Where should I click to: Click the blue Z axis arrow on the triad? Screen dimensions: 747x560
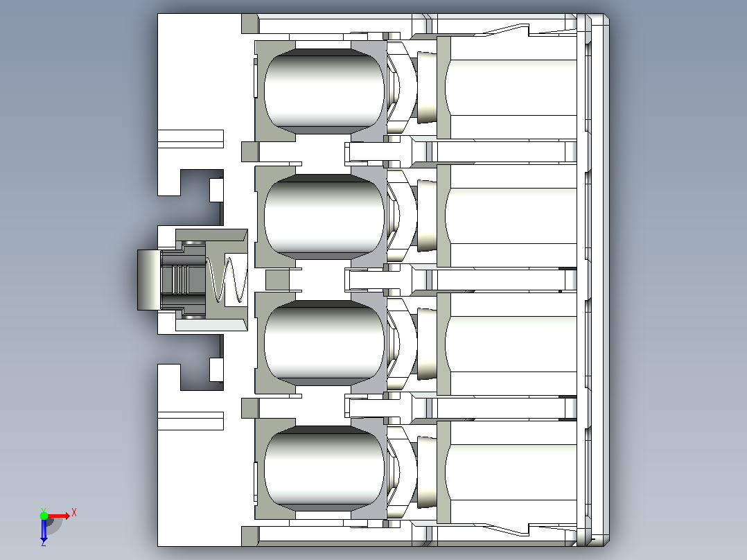click(x=44, y=532)
